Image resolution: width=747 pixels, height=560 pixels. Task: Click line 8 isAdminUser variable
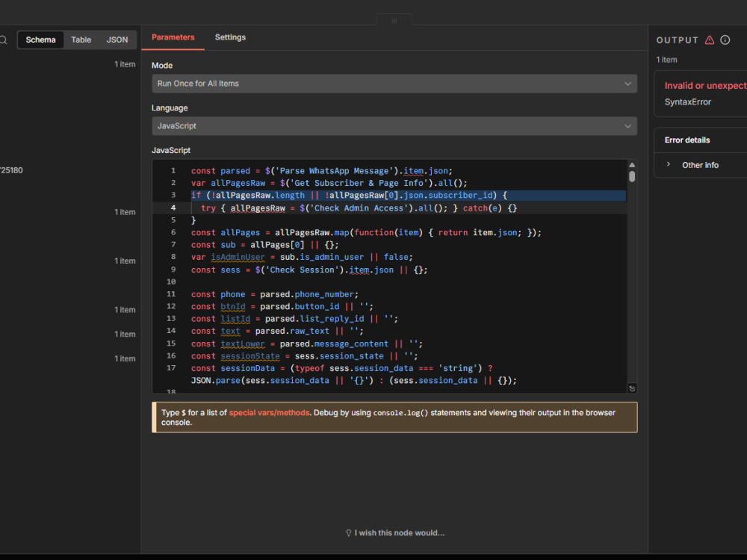tap(238, 257)
